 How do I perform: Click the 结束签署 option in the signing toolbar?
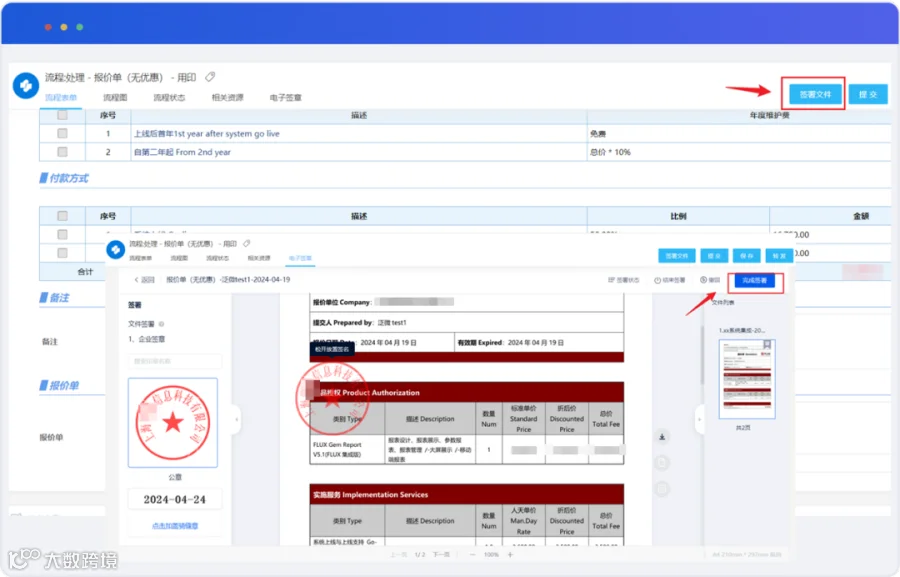point(670,280)
